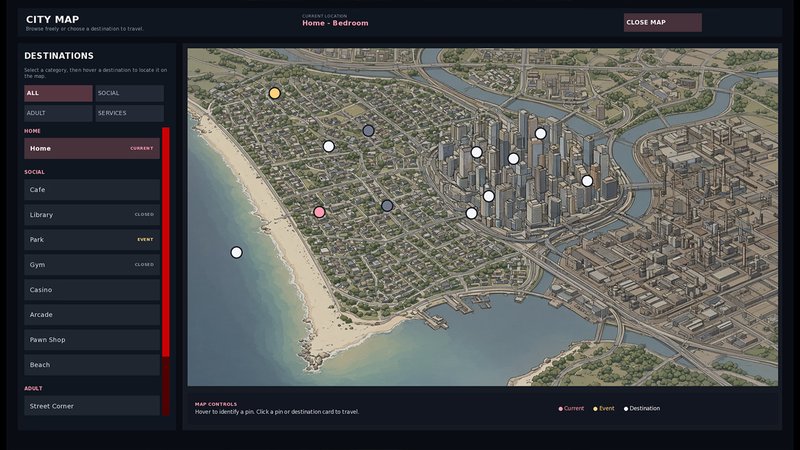Click the northernmost white pin among the skyscrapers
The image size is (800, 450).
[x=540, y=134]
